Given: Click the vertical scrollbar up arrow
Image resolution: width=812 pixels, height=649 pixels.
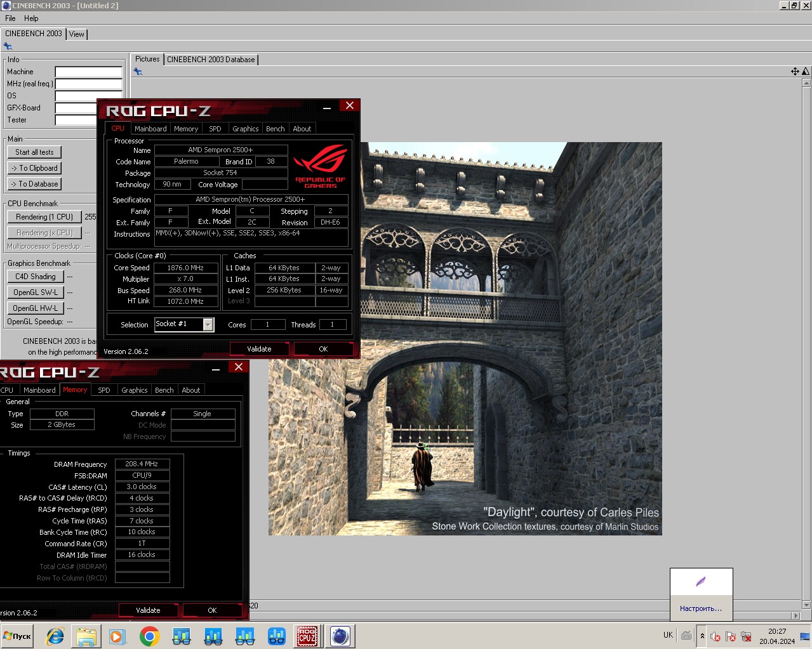Looking at the screenshot, I should (x=806, y=83).
